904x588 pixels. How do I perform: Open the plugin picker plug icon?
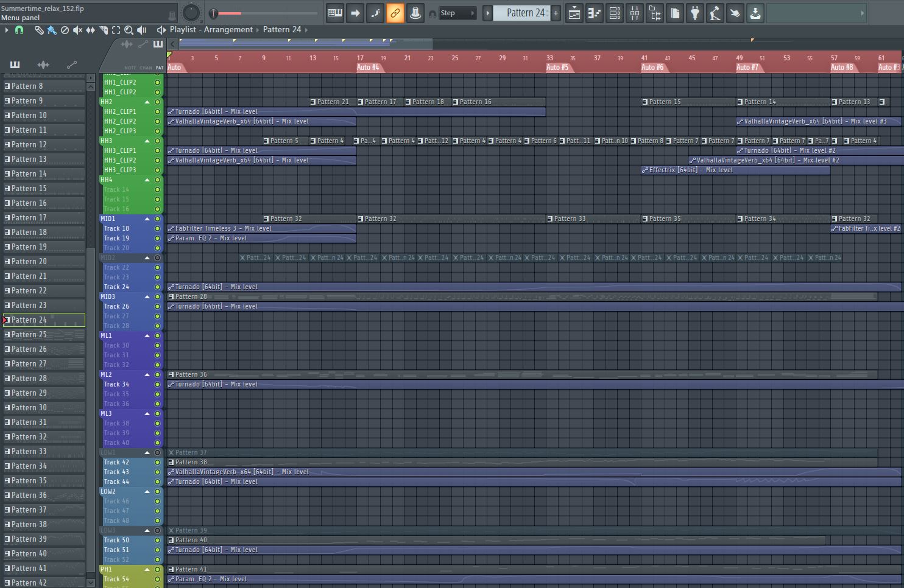coord(695,13)
